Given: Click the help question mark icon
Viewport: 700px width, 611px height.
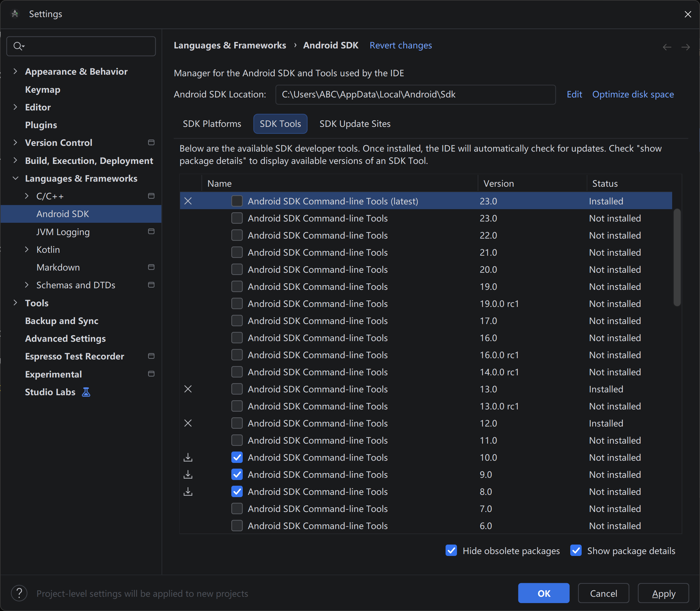Looking at the screenshot, I should coord(19,593).
